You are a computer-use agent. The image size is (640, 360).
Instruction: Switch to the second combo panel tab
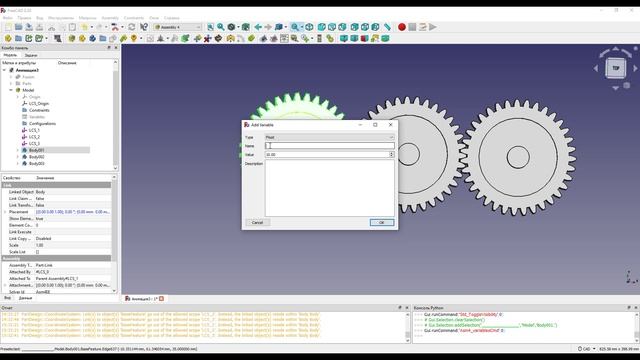click(31, 55)
